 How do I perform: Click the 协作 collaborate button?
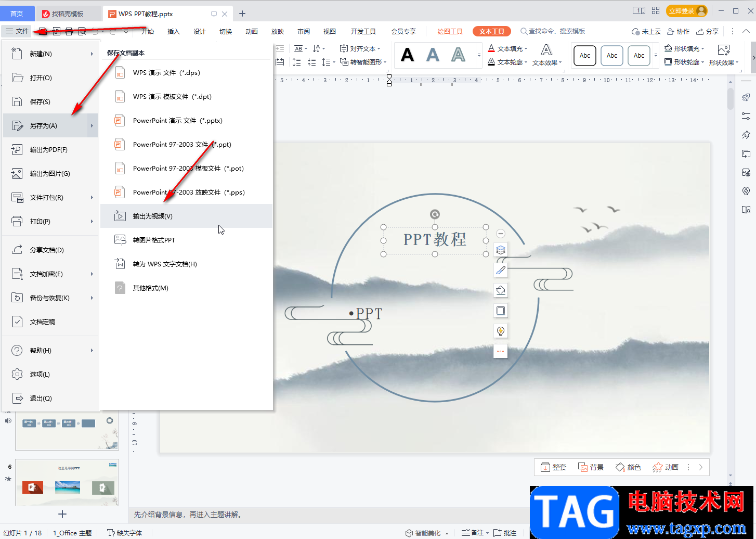[x=679, y=31]
